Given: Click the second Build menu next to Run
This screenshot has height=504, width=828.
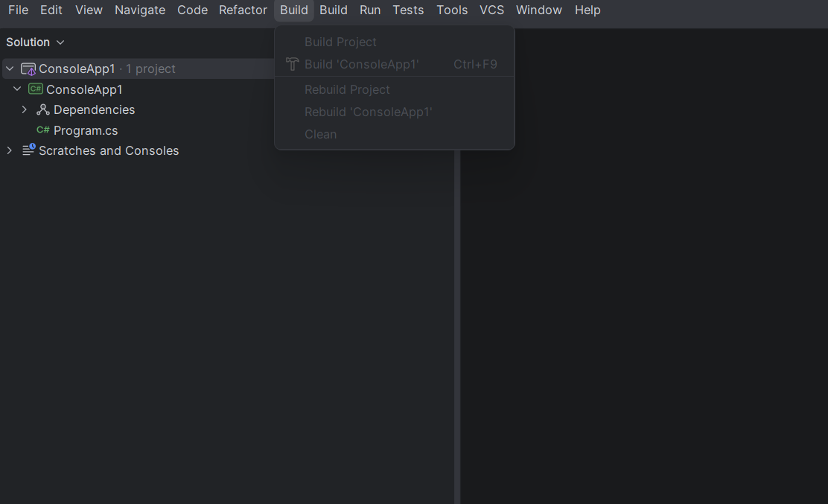Looking at the screenshot, I should pos(333,10).
